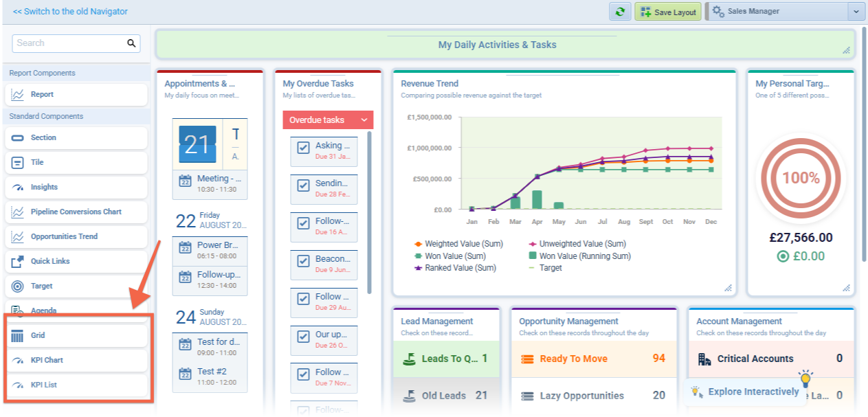Click the Grid component icon
The width and height of the screenshot is (868, 417).
(18, 336)
